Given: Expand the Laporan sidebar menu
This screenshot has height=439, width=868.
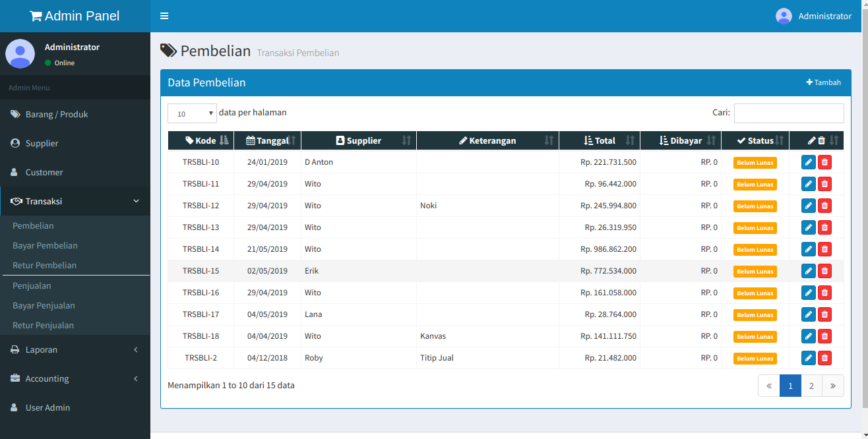Looking at the screenshot, I should pyautogui.click(x=75, y=349).
